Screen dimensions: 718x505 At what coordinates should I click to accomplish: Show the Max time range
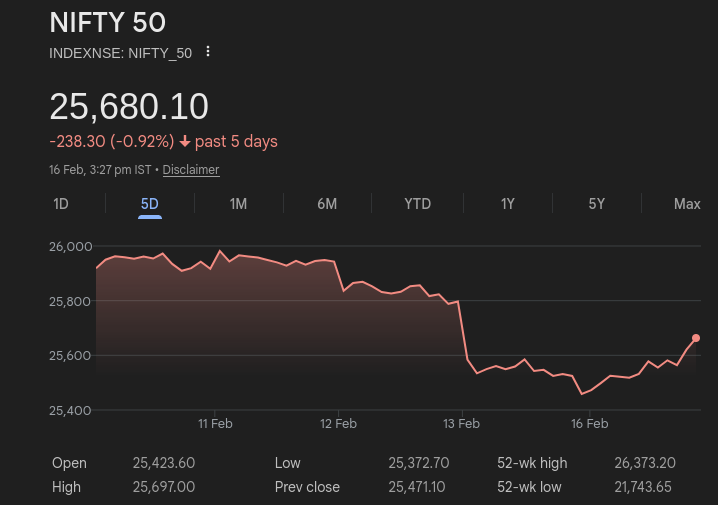click(687, 204)
